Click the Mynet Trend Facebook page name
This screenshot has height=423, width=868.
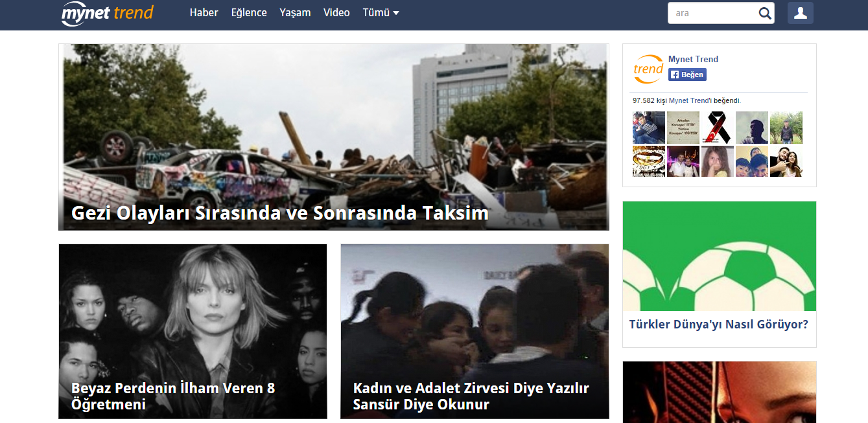(x=693, y=59)
